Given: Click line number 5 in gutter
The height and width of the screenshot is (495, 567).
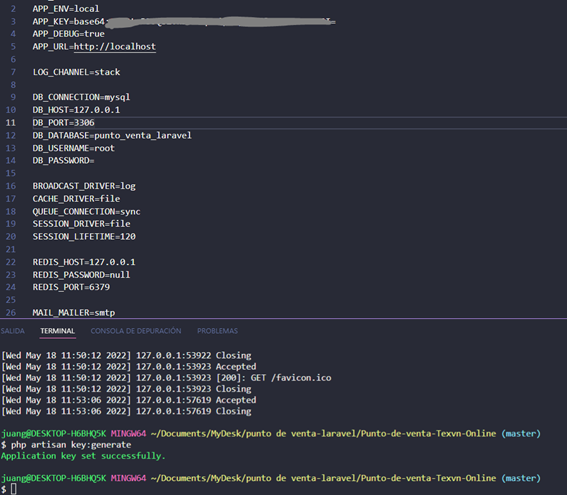Looking at the screenshot, I should pos(13,47).
